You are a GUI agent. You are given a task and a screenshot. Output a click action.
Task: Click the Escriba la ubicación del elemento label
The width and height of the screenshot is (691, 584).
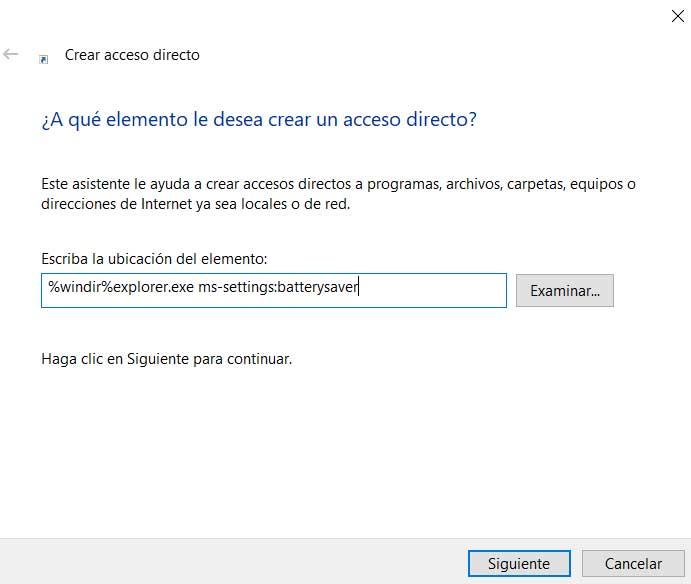tap(154, 259)
